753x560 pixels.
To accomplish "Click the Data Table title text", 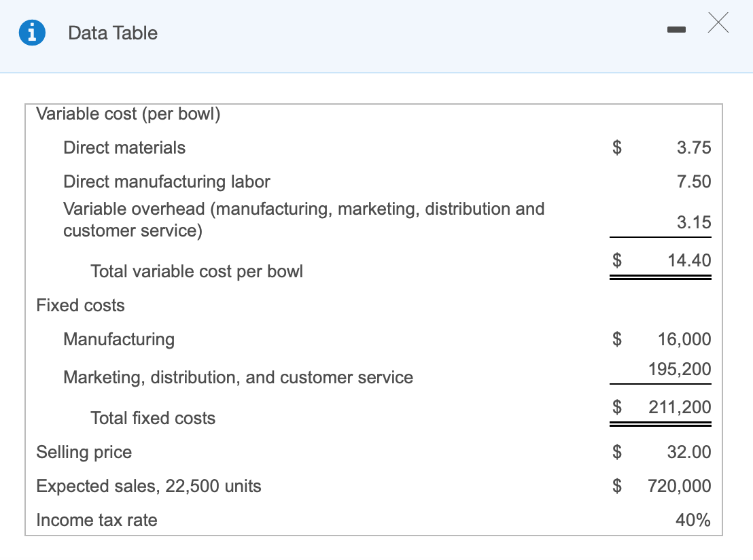I will 113,33.
